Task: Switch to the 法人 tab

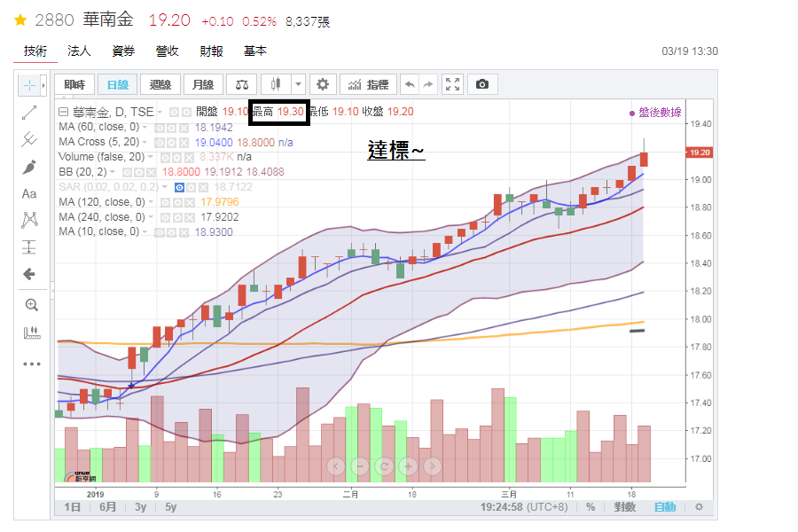Action: 79,51
